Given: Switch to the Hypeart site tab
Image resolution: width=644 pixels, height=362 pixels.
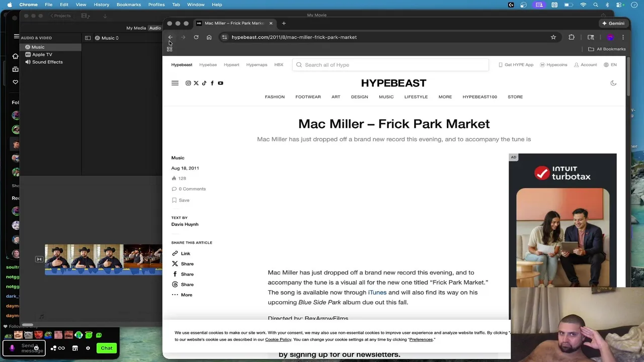Looking at the screenshot, I should point(231,65).
